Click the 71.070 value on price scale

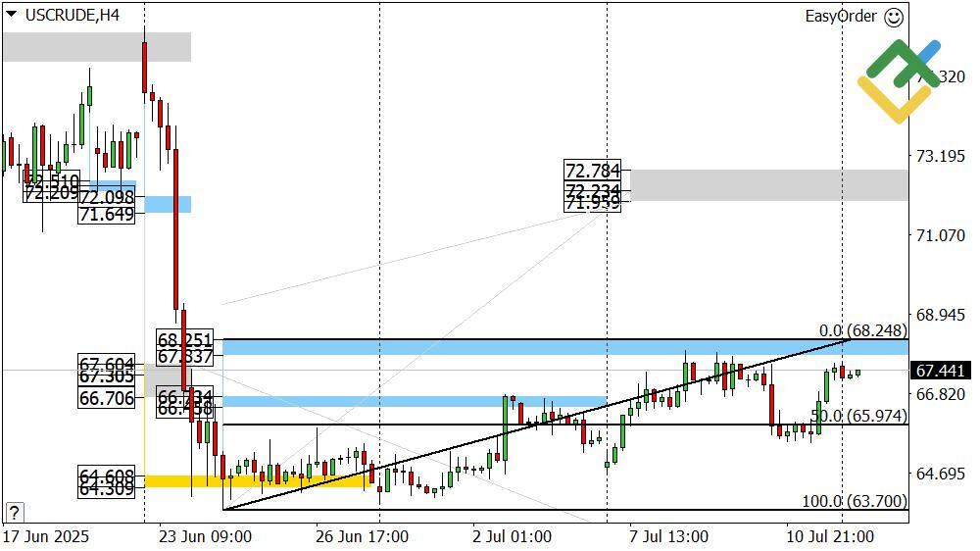940,235
